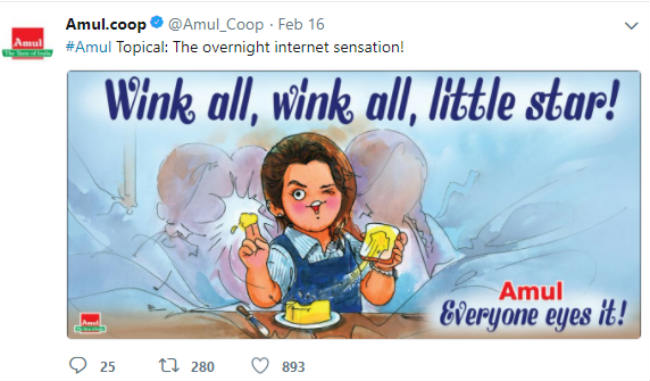
Task: Click the butter plate in the cartoon
Action: point(308,315)
